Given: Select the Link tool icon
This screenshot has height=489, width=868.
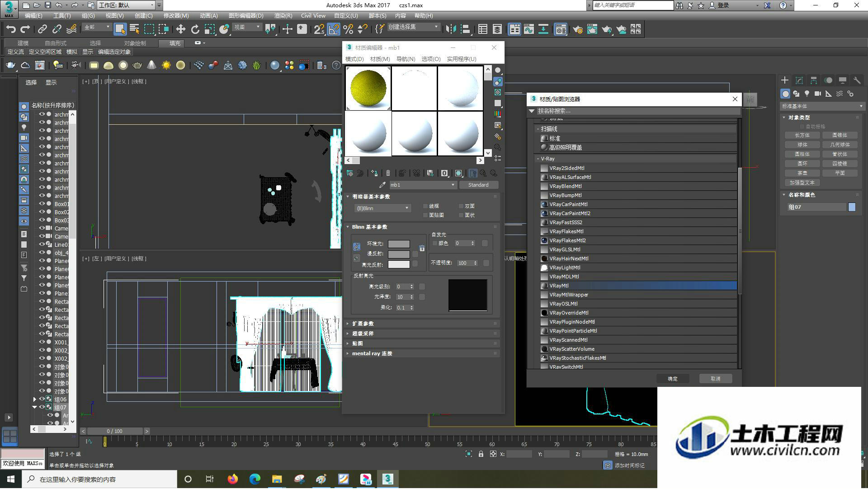Looking at the screenshot, I should [42, 29].
